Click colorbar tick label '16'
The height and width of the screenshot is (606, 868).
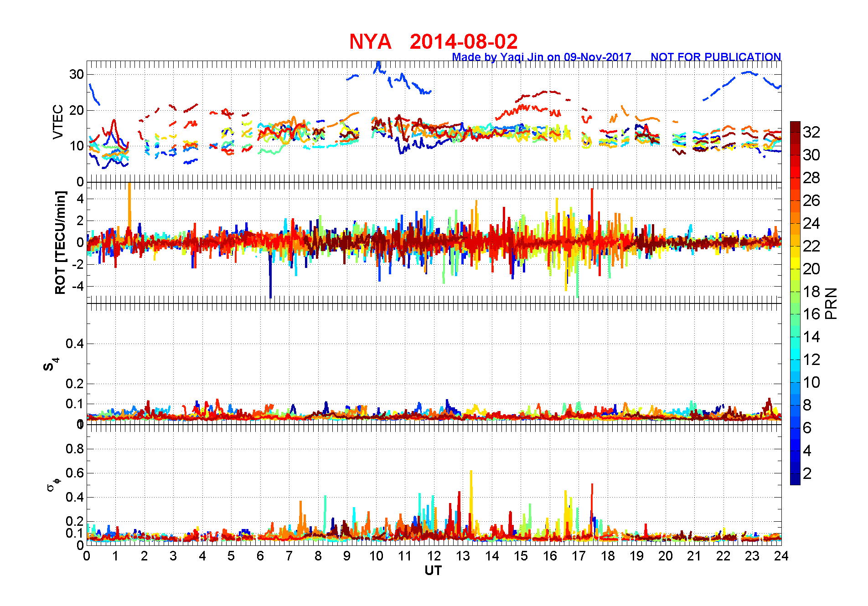811,314
